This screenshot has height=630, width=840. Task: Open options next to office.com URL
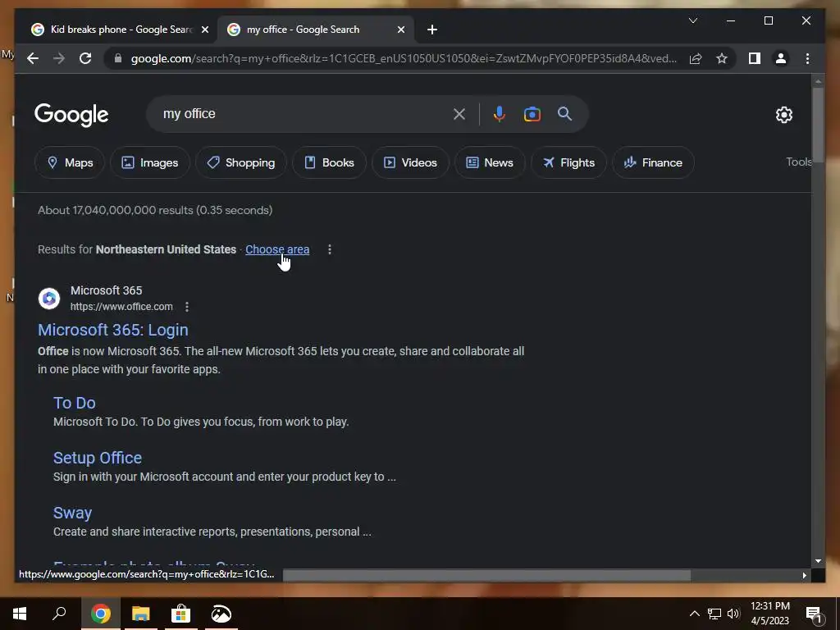[186, 307]
